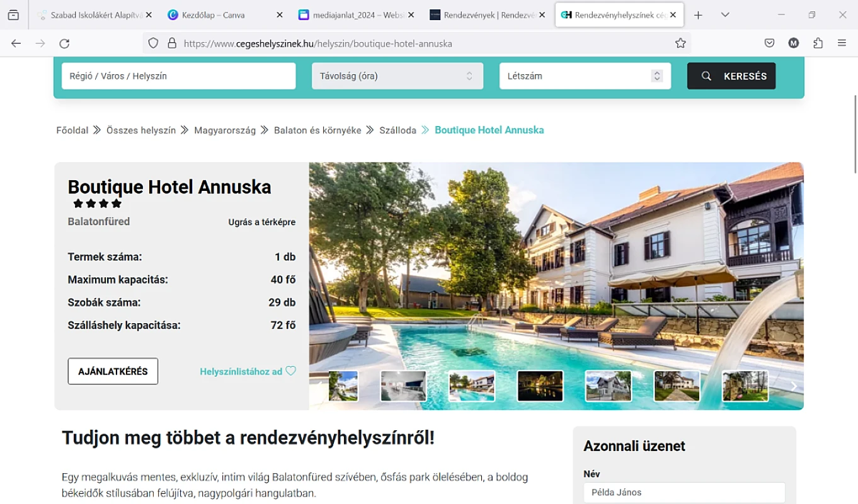Open the browser extensions puzzle icon
Screen dimensions: 858x504
click(x=818, y=43)
